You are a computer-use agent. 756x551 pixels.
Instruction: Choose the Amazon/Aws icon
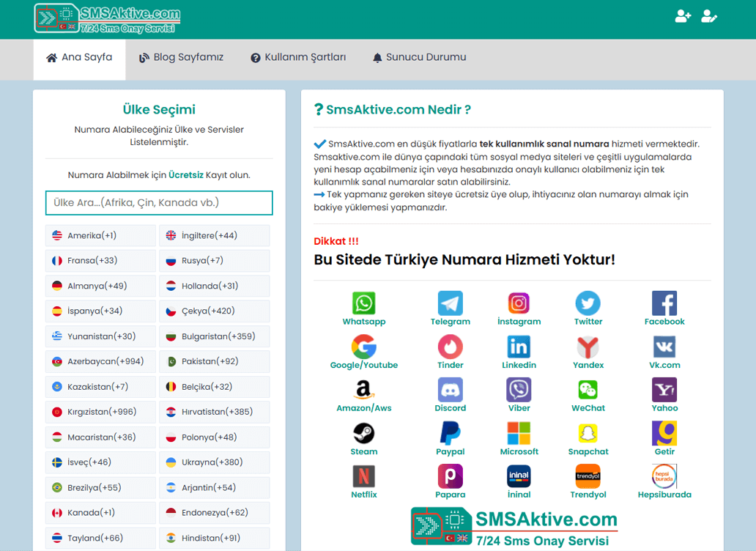[363, 390]
